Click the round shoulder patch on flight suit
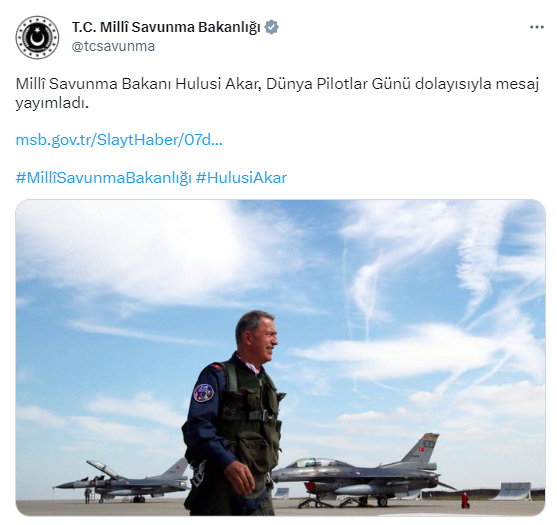 point(204,393)
